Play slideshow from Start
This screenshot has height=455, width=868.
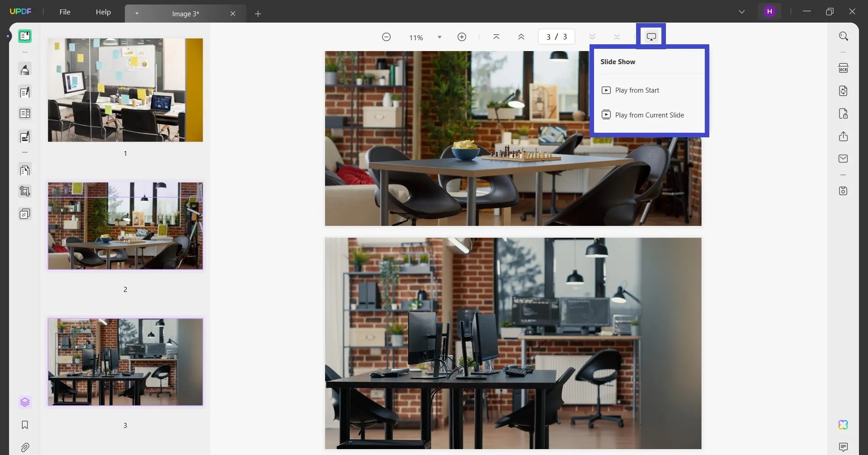point(637,90)
